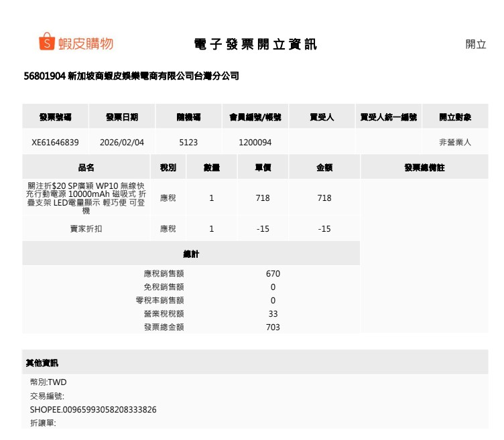504x440 pixels.
Task: Select the company name line starting with 56801904
Action: tap(131, 76)
